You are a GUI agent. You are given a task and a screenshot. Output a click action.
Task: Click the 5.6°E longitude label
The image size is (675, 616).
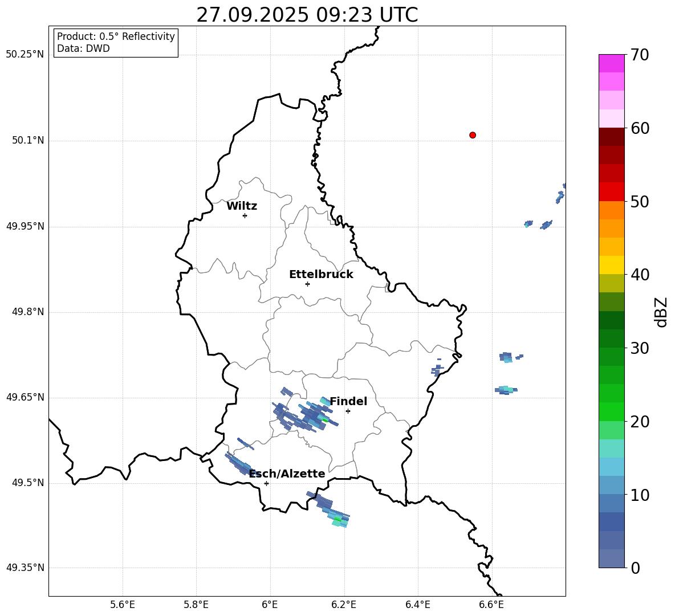pyautogui.click(x=123, y=605)
